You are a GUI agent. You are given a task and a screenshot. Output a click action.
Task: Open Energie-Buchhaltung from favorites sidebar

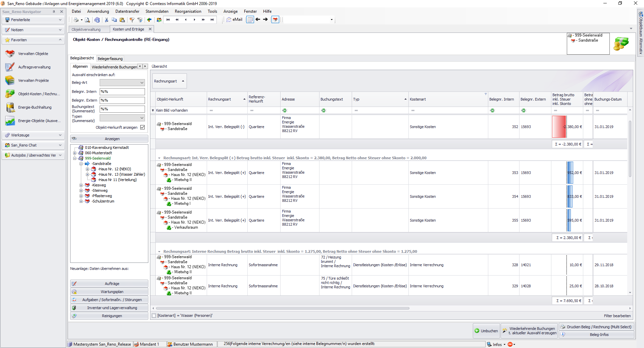pos(35,107)
